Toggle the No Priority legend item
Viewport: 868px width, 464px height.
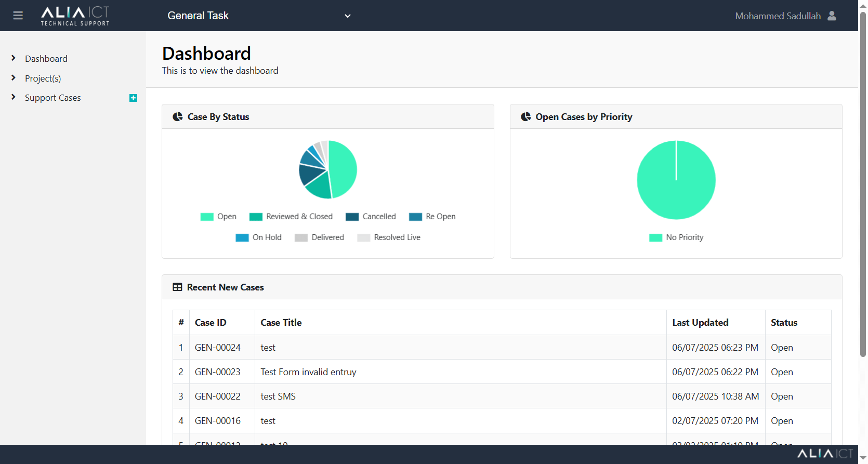pyautogui.click(x=676, y=237)
